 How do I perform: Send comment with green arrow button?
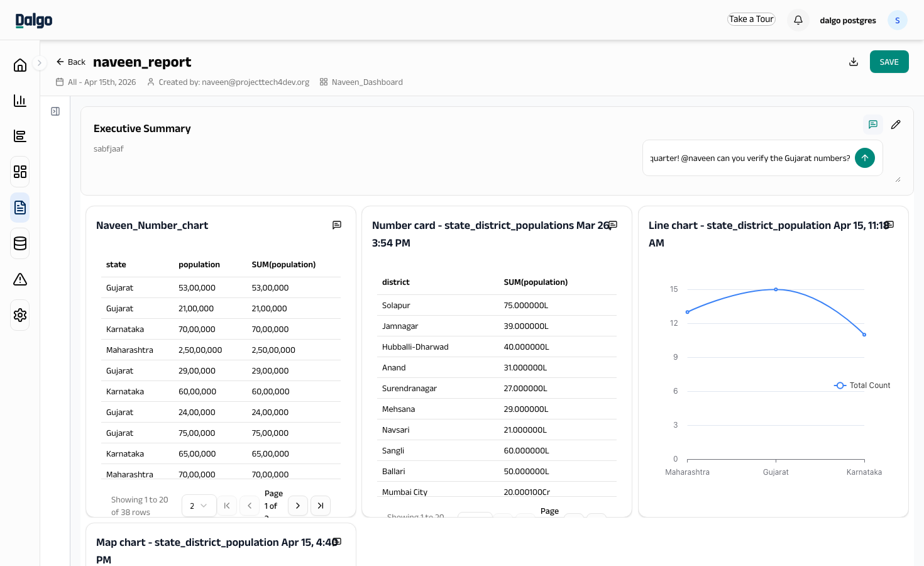pos(865,158)
